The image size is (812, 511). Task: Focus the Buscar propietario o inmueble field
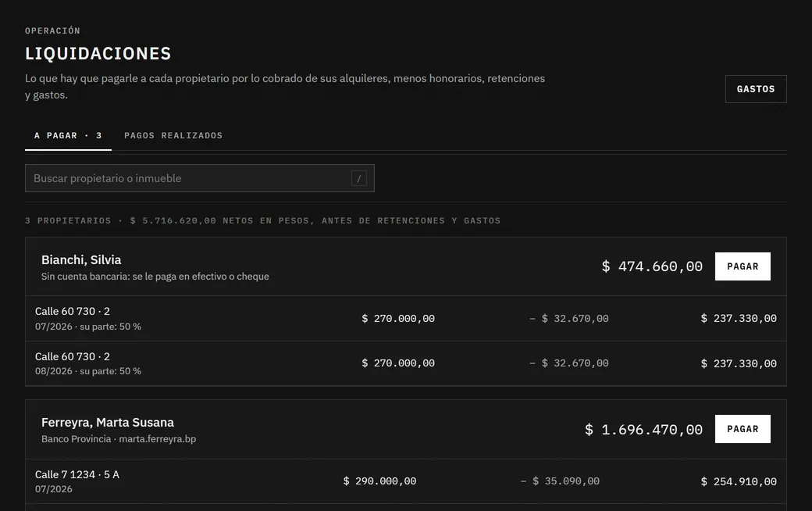click(199, 178)
